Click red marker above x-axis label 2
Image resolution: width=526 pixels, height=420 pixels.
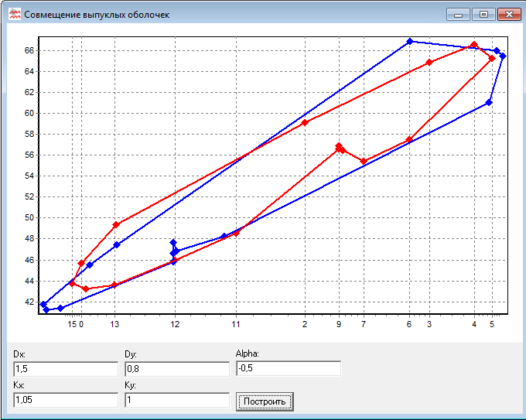305,122
